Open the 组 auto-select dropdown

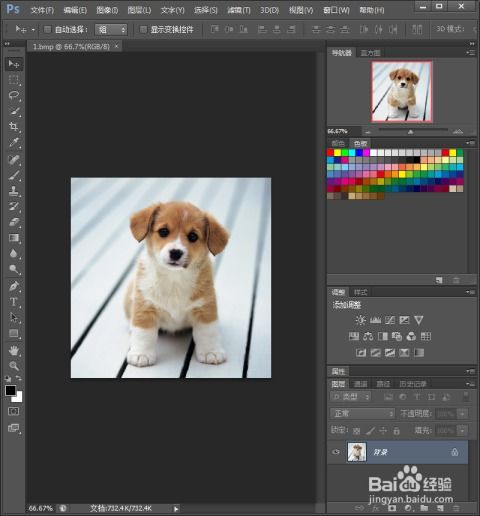(111, 30)
